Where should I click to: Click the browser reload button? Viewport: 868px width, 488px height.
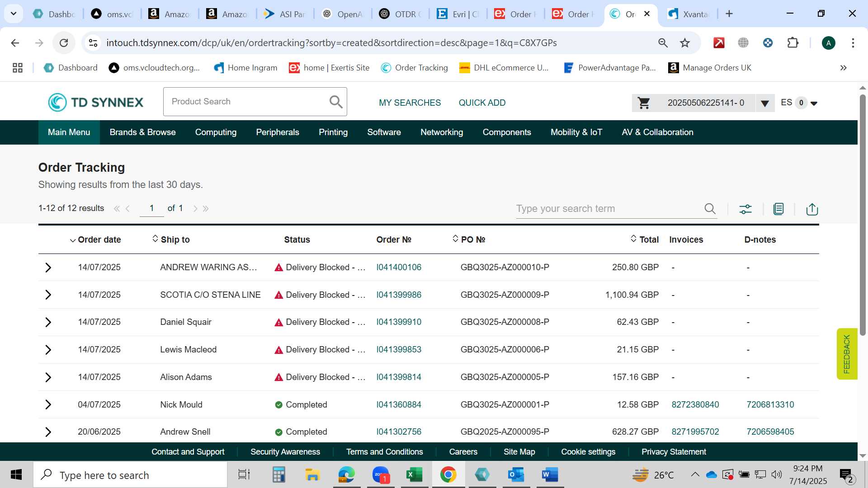(x=64, y=43)
